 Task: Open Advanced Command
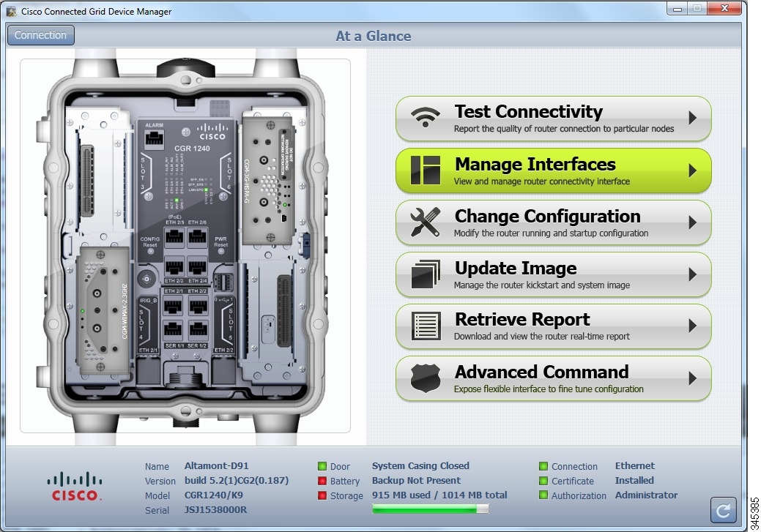553,378
